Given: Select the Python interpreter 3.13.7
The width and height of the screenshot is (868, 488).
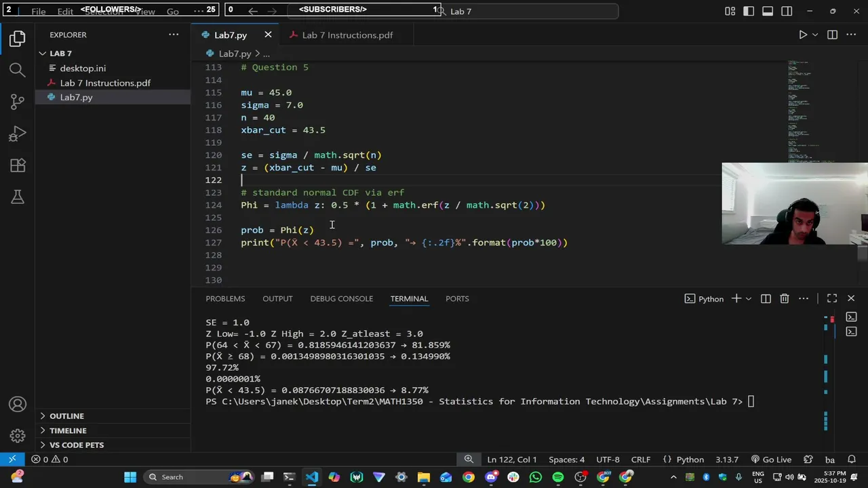Looking at the screenshot, I should 726,459.
